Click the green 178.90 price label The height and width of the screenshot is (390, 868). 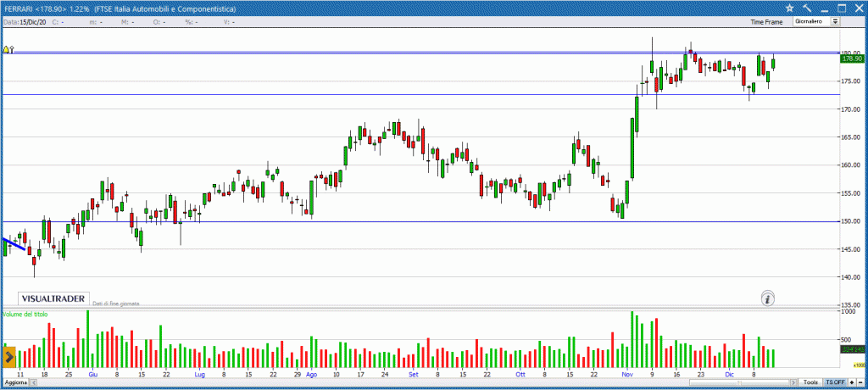click(x=851, y=58)
